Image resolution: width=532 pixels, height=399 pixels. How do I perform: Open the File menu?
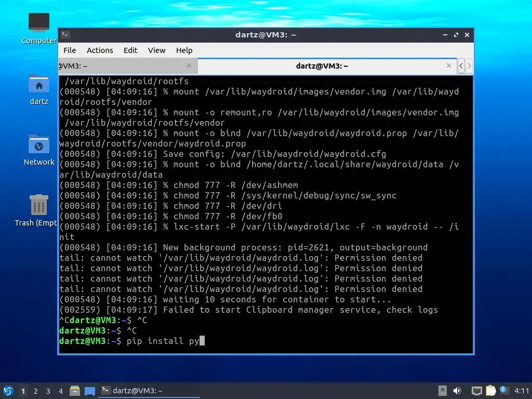coord(70,50)
